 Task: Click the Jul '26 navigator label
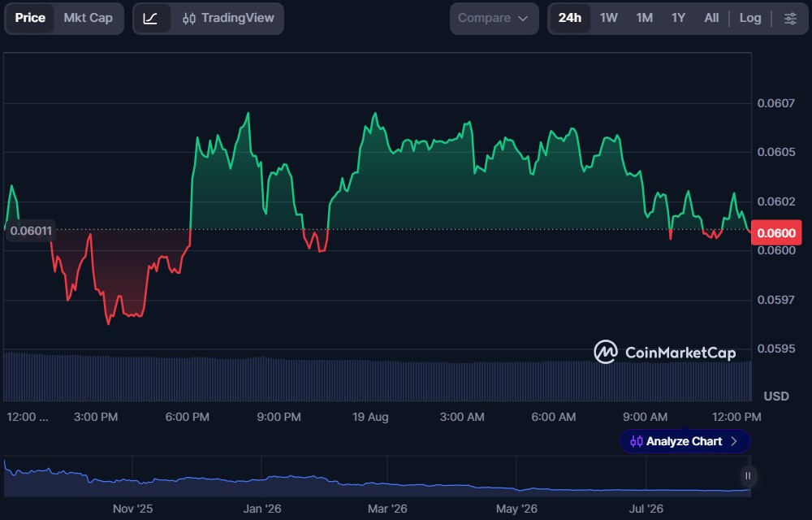[646, 509]
